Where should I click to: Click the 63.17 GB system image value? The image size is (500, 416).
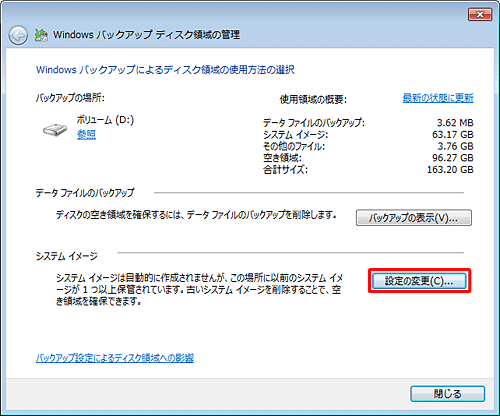[x=453, y=134]
